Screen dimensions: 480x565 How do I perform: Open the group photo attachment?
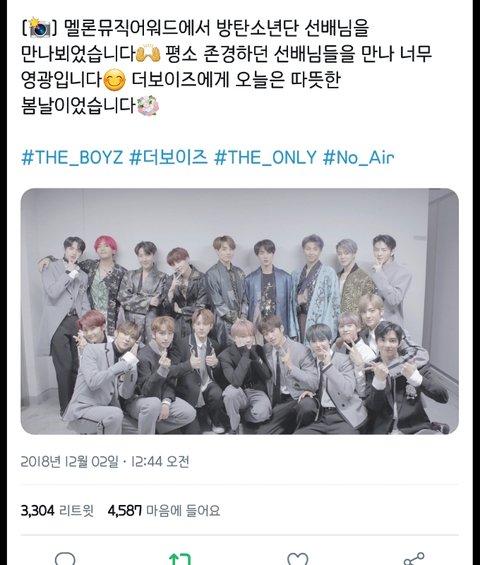(x=240, y=311)
